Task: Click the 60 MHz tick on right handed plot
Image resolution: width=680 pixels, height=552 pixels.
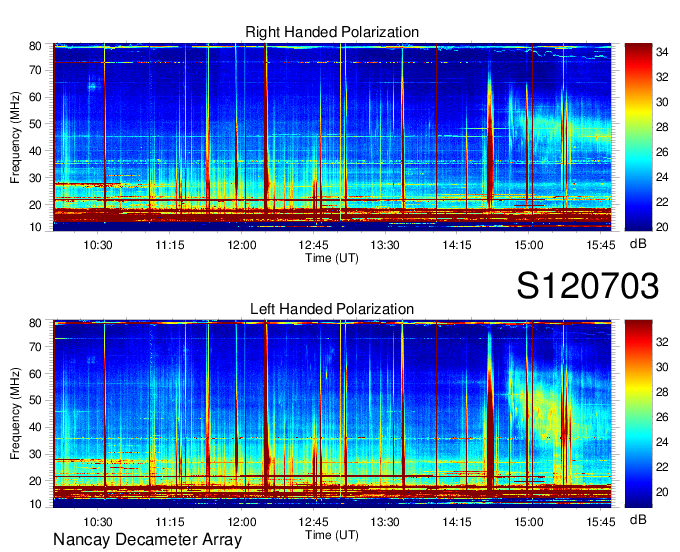Action: point(35,97)
